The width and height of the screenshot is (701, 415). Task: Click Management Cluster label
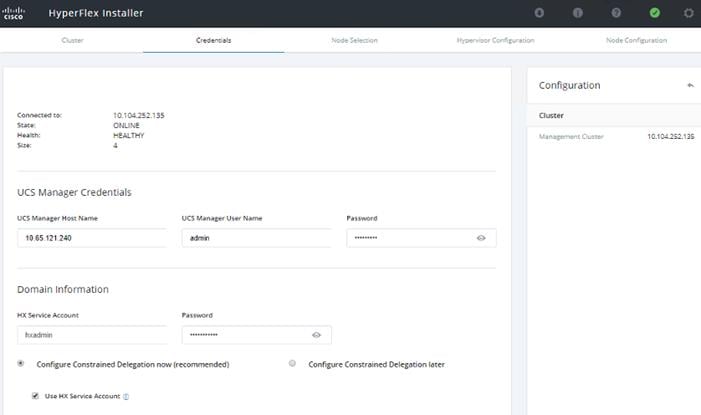571,136
